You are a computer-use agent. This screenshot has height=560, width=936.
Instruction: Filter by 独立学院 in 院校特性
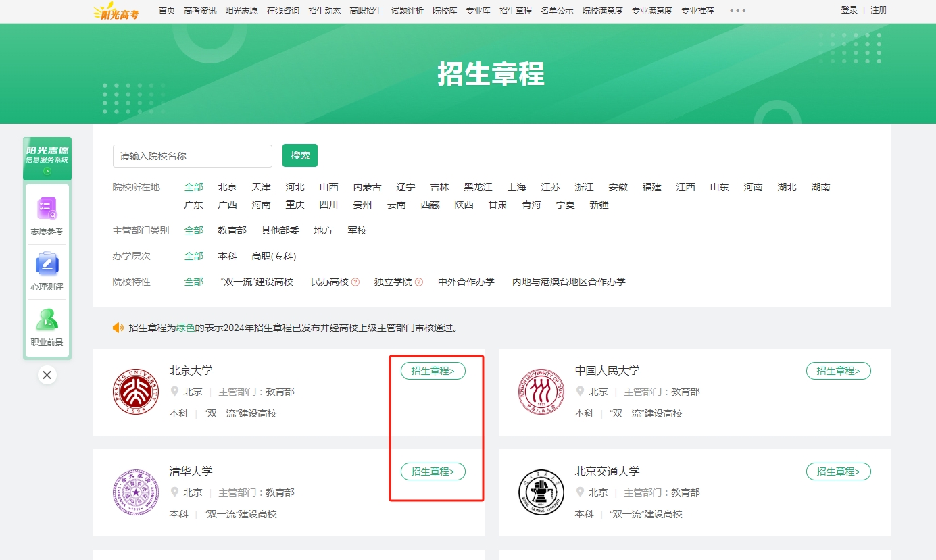coord(393,282)
